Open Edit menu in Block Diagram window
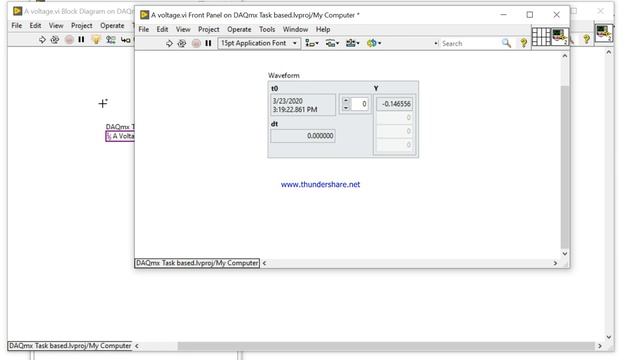The height and width of the screenshot is (360, 640). click(35, 25)
